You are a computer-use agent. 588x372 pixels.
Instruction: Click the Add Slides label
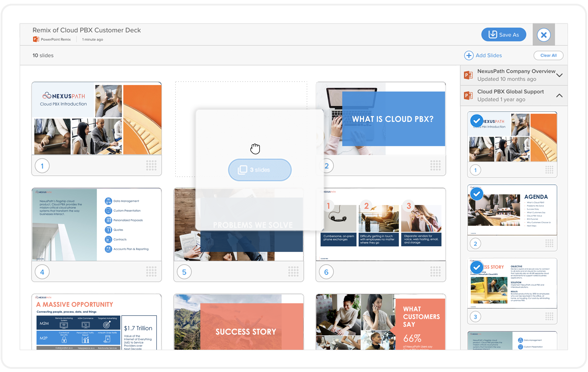click(489, 56)
